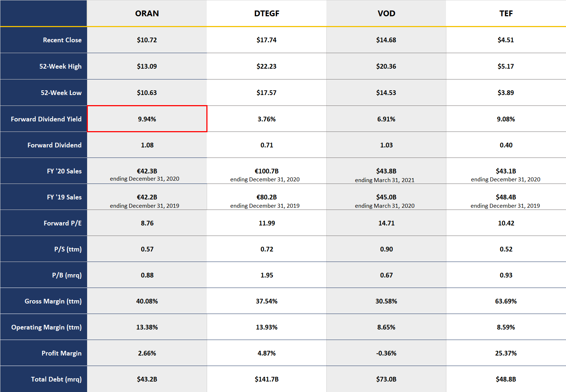Select VOD FY '20 sales $43.8B
Viewport: 566px width, 392px height.
[x=386, y=171]
